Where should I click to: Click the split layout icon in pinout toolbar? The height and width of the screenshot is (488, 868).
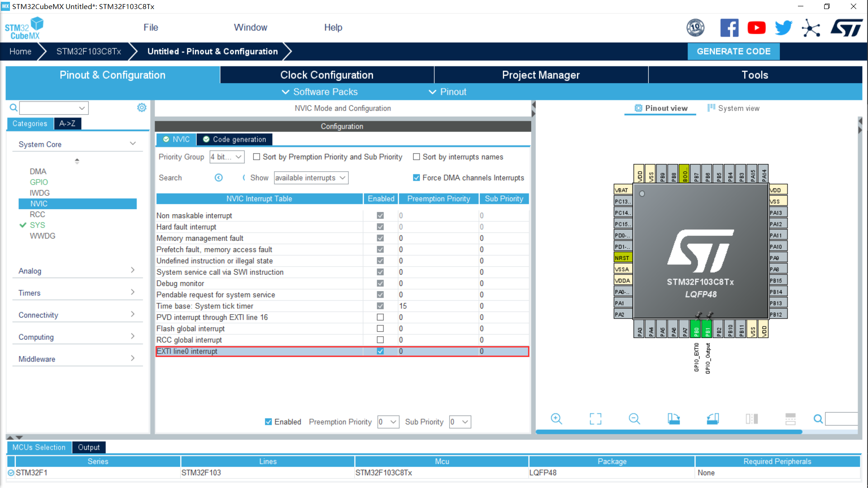pos(752,419)
